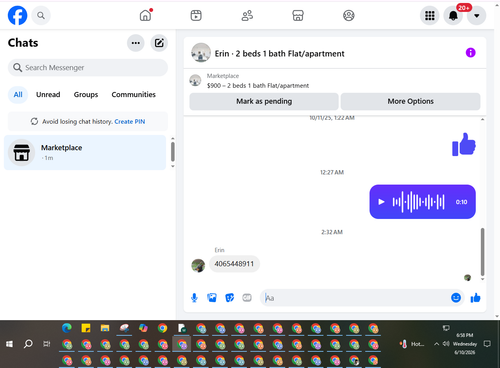Choose a sticker from sticker icon
Image resolution: width=500 pixels, height=368 pixels.
point(229,298)
